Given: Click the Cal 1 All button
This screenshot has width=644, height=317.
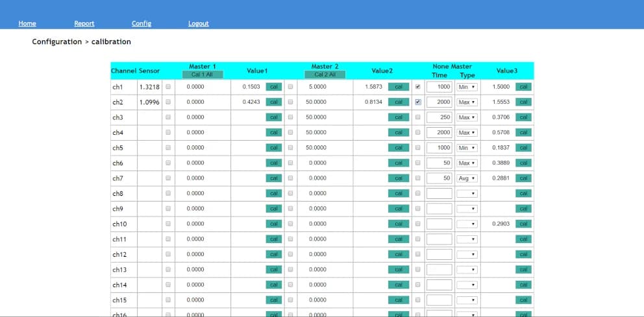Looking at the screenshot, I should (203, 75).
